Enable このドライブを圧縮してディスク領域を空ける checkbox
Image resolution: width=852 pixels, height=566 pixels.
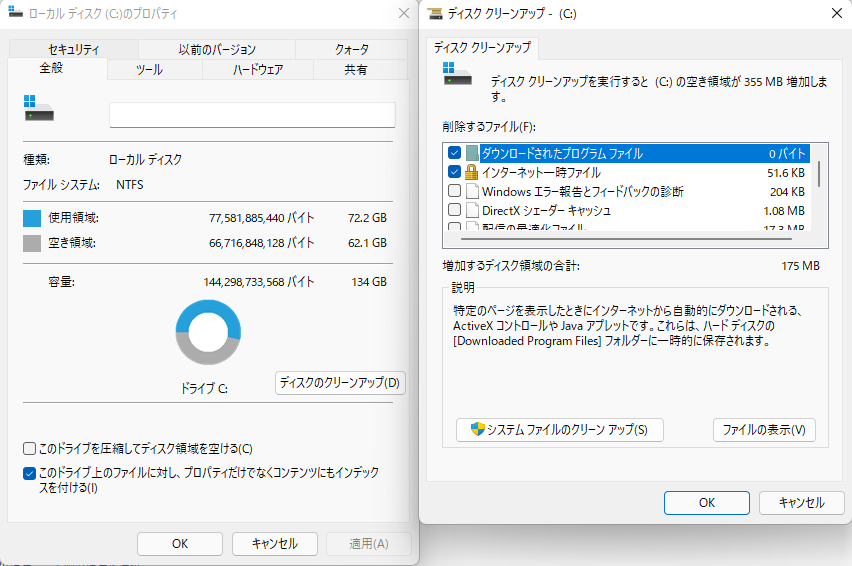(x=29, y=449)
